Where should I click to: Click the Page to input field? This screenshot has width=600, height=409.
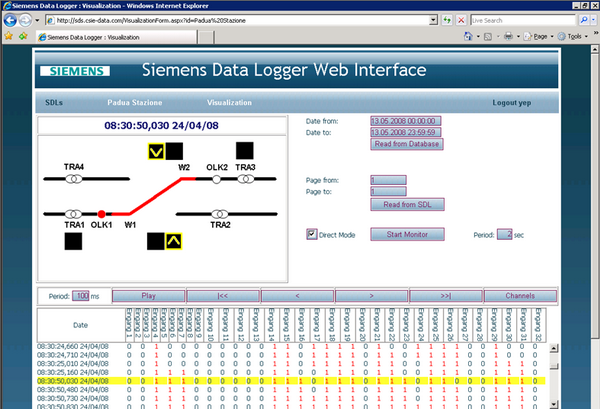tap(388, 192)
